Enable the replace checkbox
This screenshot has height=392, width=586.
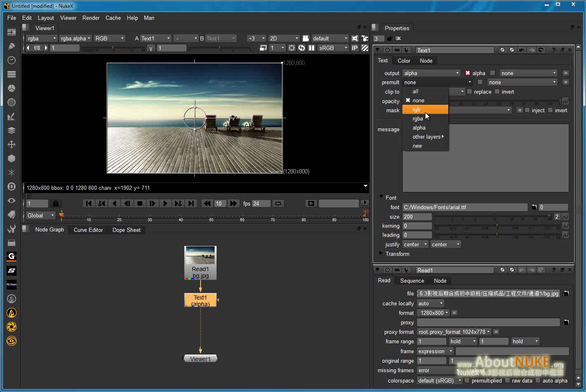469,92
